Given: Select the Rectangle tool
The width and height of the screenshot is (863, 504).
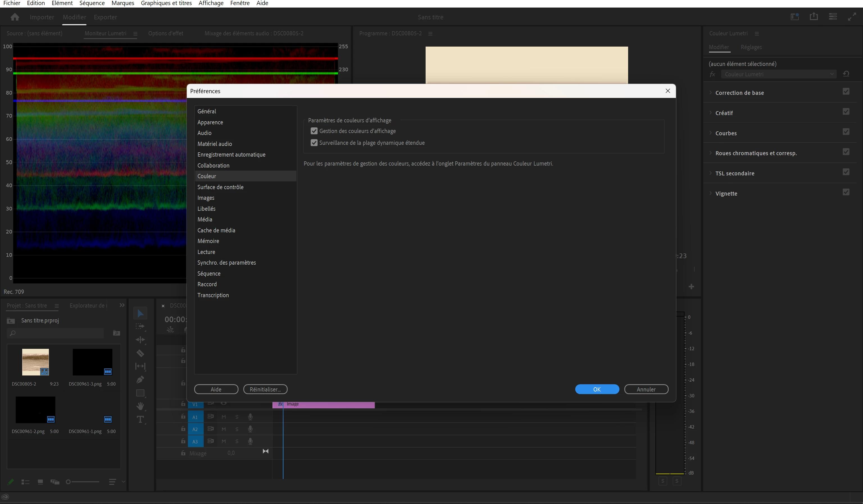Looking at the screenshot, I should pos(140,393).
